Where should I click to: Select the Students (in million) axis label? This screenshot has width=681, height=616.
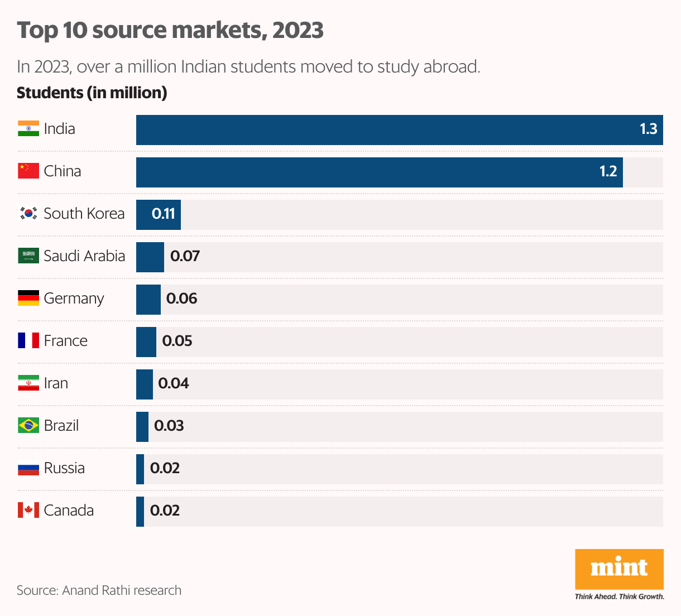point(92,93)
